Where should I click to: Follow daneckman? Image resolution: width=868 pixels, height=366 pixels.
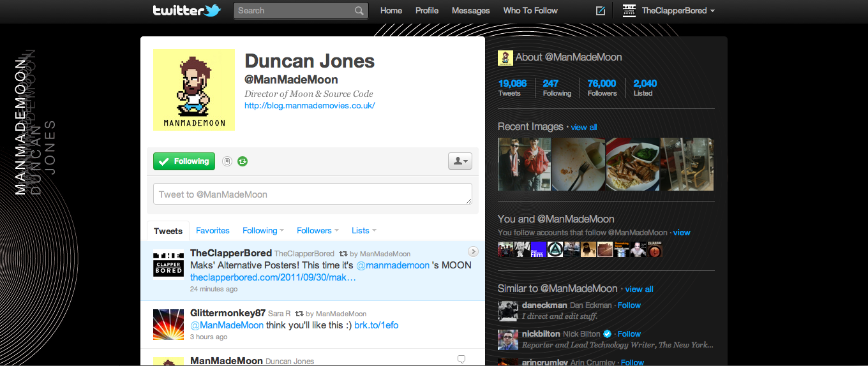pos(629,305)
